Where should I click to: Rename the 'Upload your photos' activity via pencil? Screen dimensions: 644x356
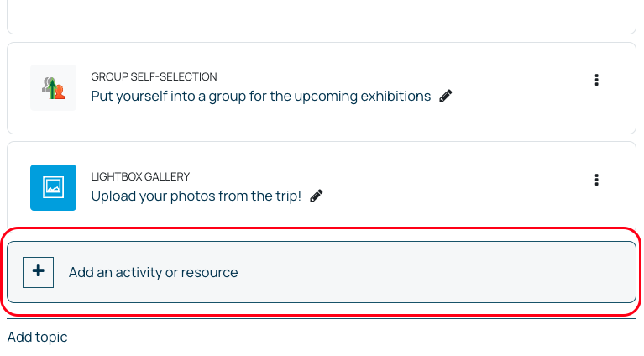point(317,196)
